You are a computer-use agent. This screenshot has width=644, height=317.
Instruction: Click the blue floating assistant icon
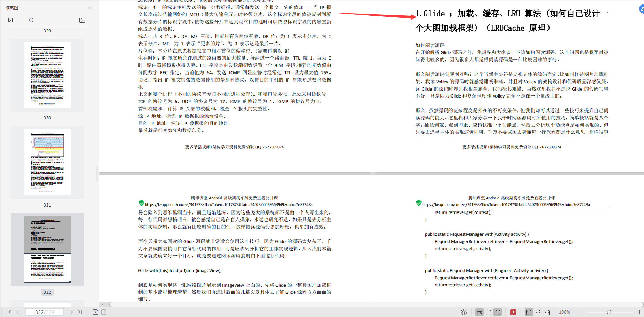(x=642, y=9)
